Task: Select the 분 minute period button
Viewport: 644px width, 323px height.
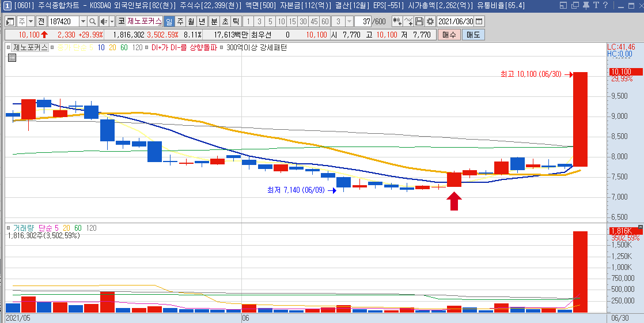Action: 214,21
